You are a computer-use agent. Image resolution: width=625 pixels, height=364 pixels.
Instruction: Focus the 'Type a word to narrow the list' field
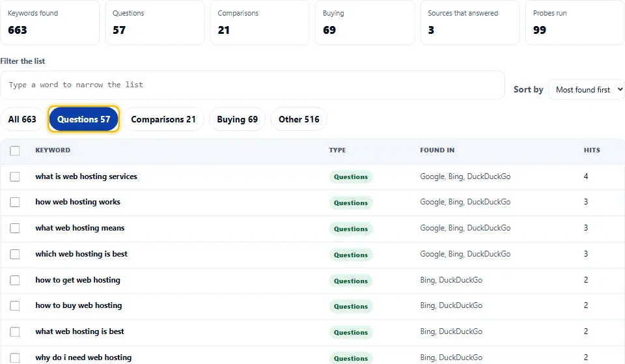pyautogui.click(x=253, y=85)
